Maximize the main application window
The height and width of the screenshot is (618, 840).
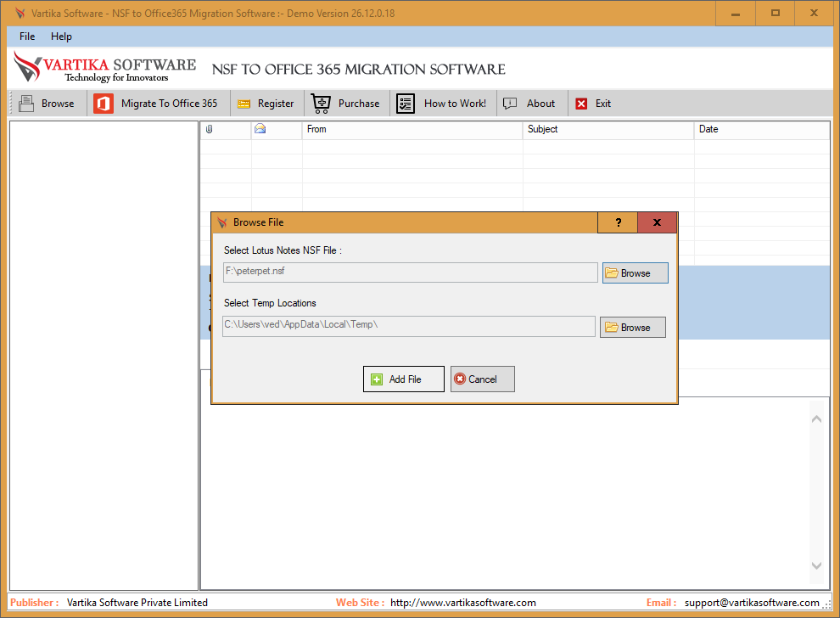(776, 14)
